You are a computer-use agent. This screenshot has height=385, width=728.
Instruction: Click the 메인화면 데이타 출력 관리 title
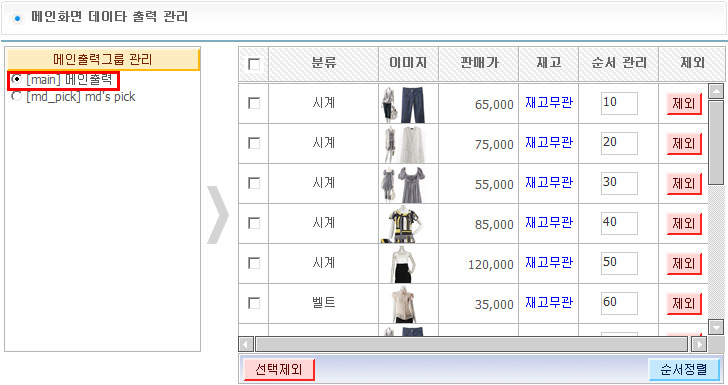point(110,17)
